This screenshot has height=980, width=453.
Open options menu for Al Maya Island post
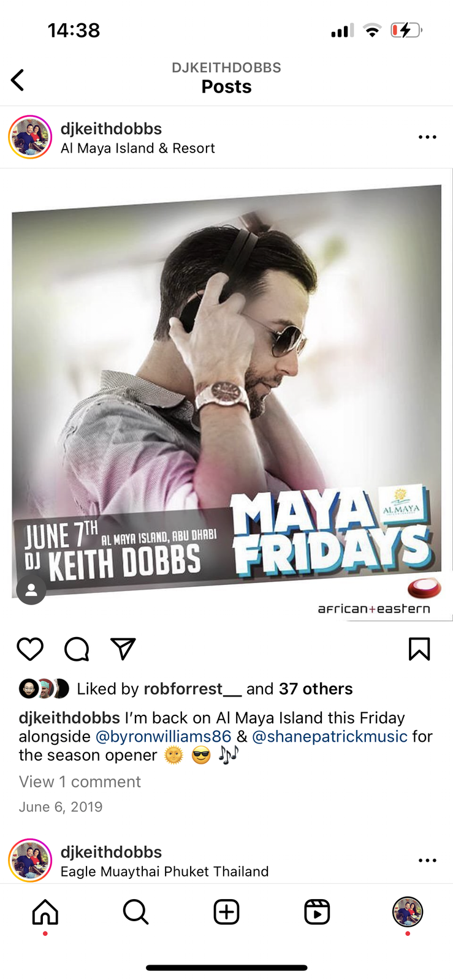point(427,137)
